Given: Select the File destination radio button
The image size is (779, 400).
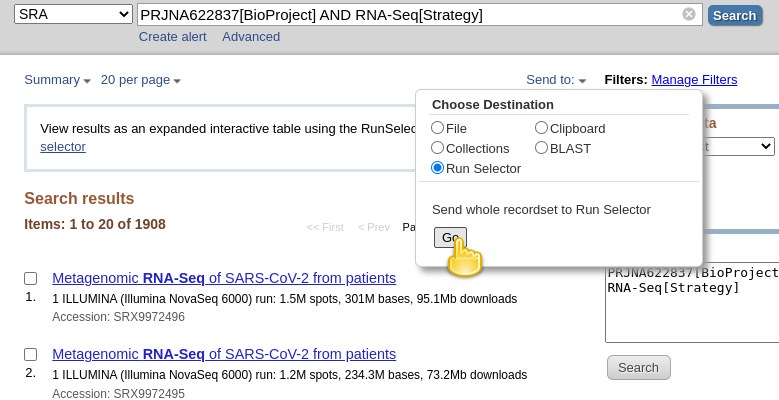Looking at the screenshot, I should tap(438, 128).
